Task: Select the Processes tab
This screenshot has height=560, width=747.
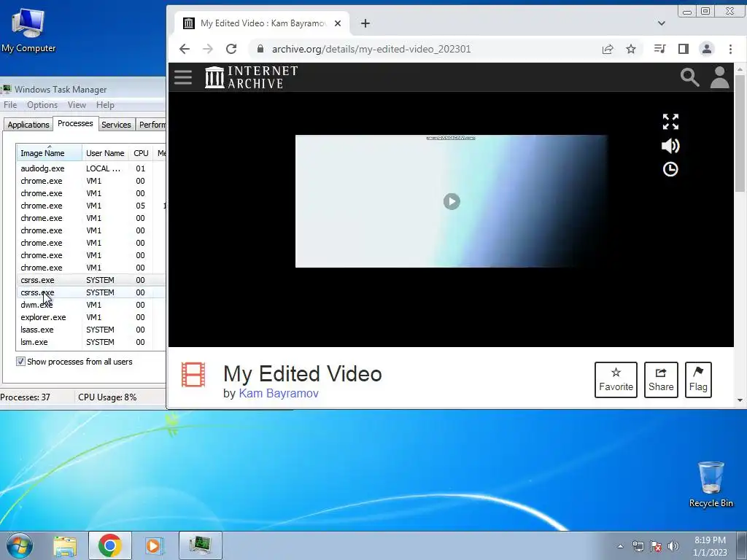Action: click(x=75, y=123)
